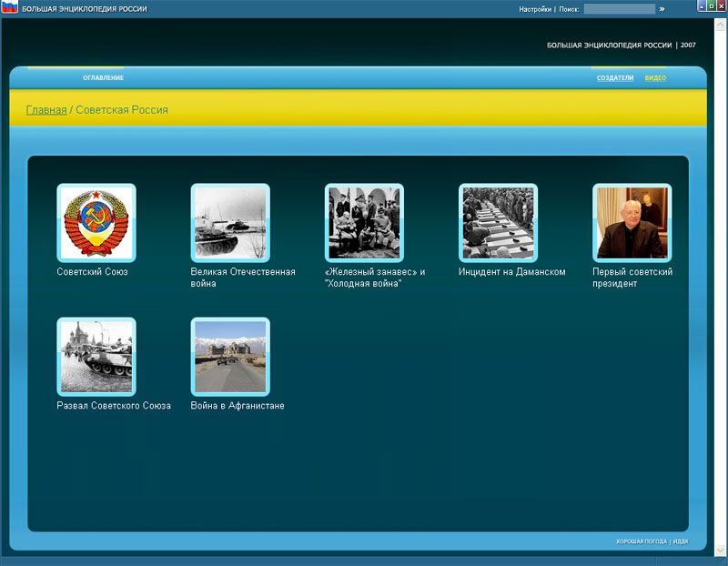Click the Russian flag app icon
This screenshot has width=728, height=566.
(9, 8)
